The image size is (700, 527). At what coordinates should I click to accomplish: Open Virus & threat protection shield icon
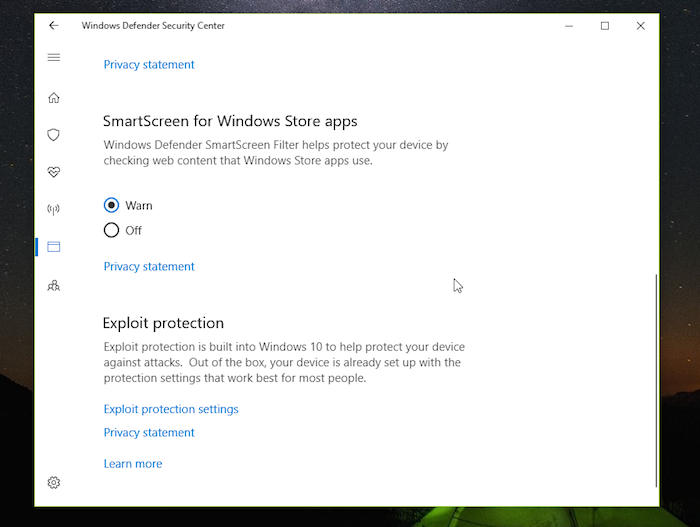[x=54, y=135]
